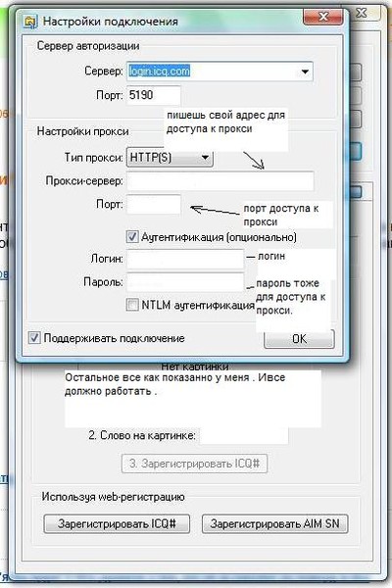Uncheck Поддерживать подключение checkbox
Viewport: 392px width, 588px height.
[34, 338]
